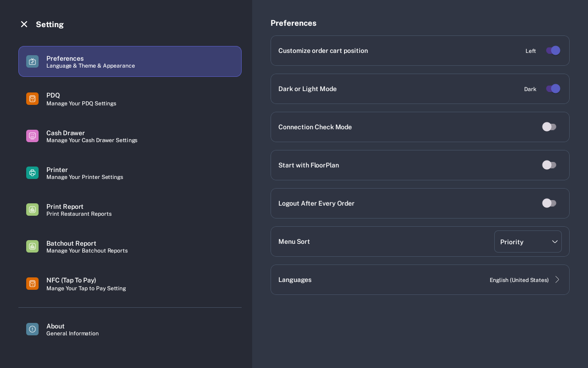This screenshot has width=588, height=368.
Task: Close the Setting screen with the X icon
Action: [x=24, y=24]
